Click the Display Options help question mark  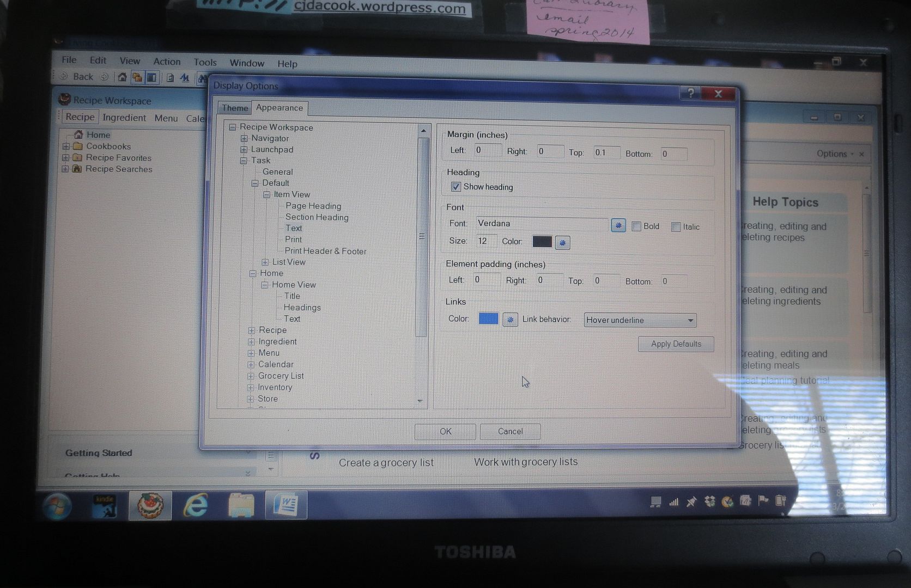point(690,93)
